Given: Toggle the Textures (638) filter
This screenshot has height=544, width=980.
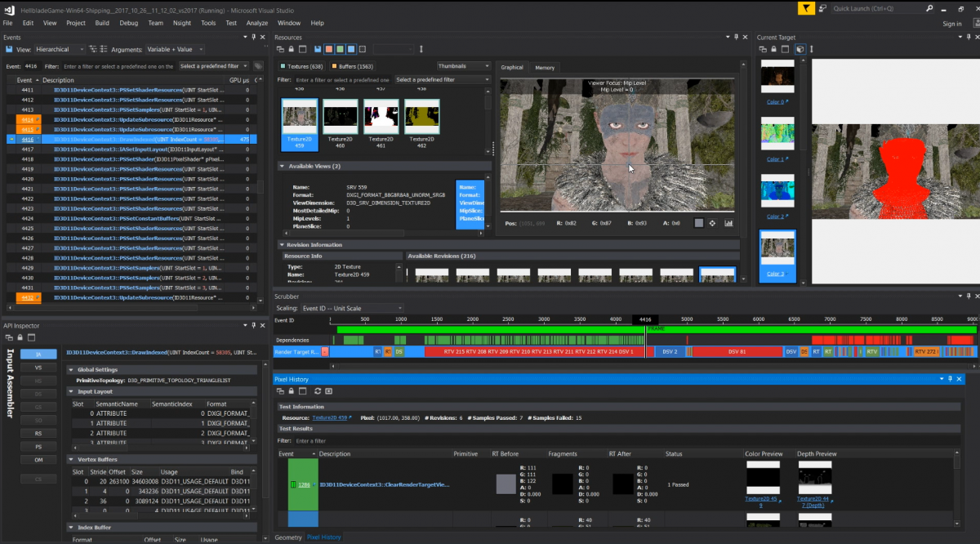Looking at the screenshot, I should 301,66.
